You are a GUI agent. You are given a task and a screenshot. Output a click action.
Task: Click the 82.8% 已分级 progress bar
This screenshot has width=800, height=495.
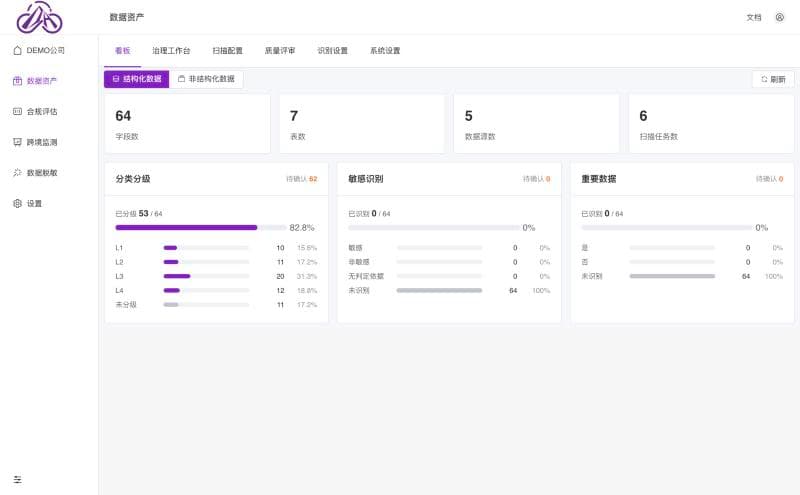click(x=201, y=228)
